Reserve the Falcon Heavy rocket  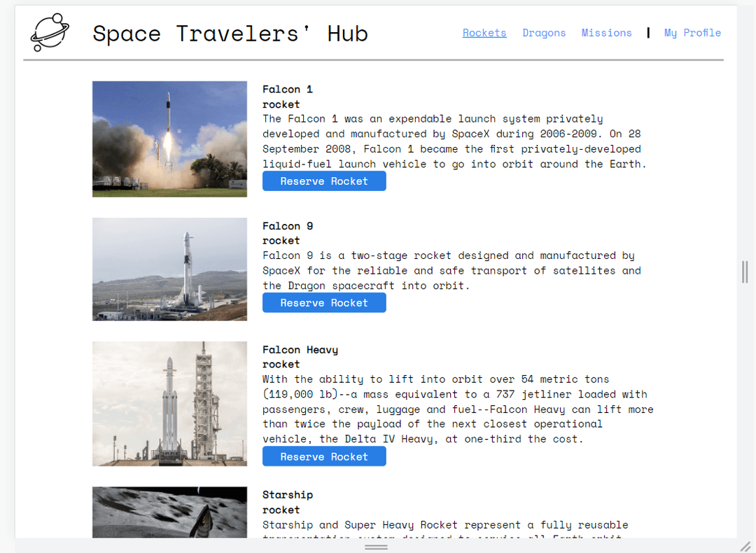324,456
